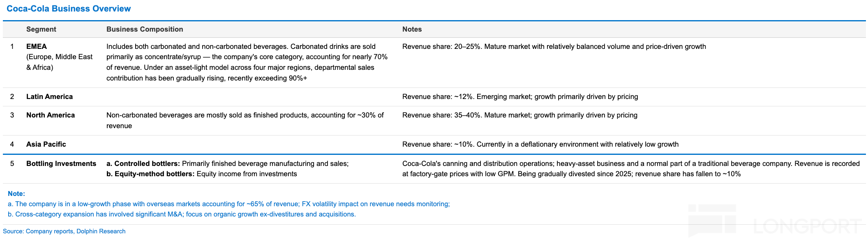The image size is (868, 244).
Task: Click the Bottling Investments segment cell
Action: (61, 163)
